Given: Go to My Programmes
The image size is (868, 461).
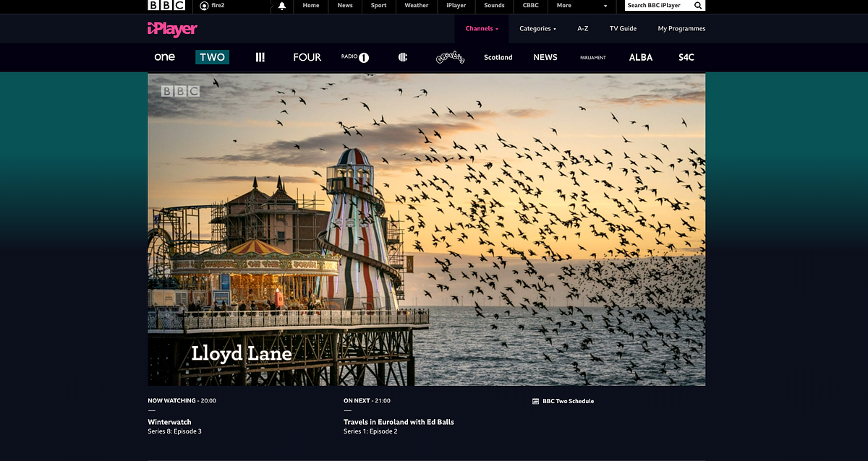Looking at the screenshot, I should point(681,29).
